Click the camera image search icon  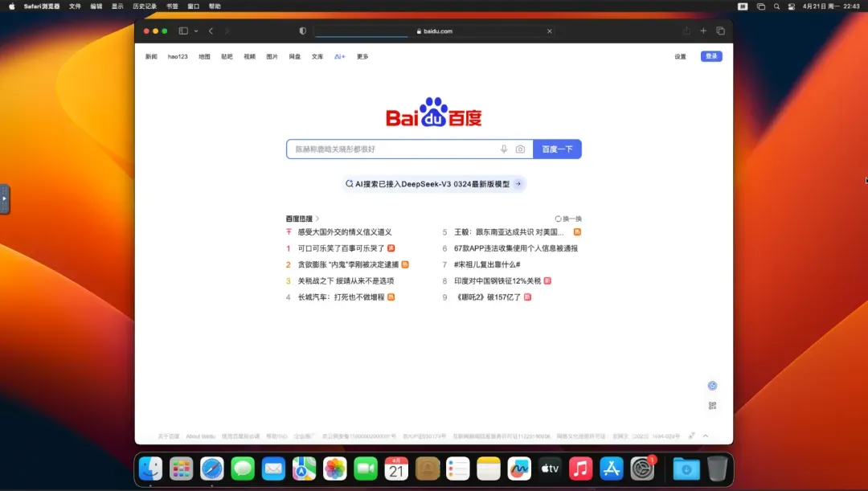tap(520, 149)
